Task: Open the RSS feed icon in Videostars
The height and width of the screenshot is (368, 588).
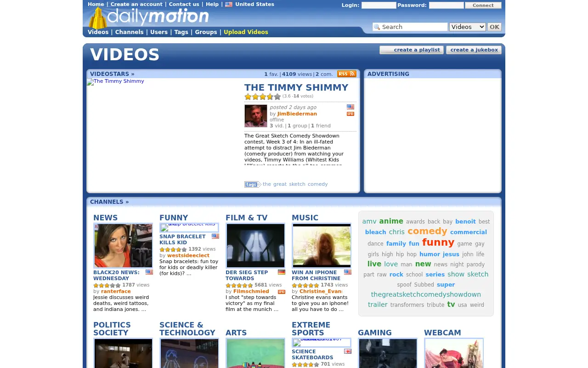Action: click(x=346, y=74)
